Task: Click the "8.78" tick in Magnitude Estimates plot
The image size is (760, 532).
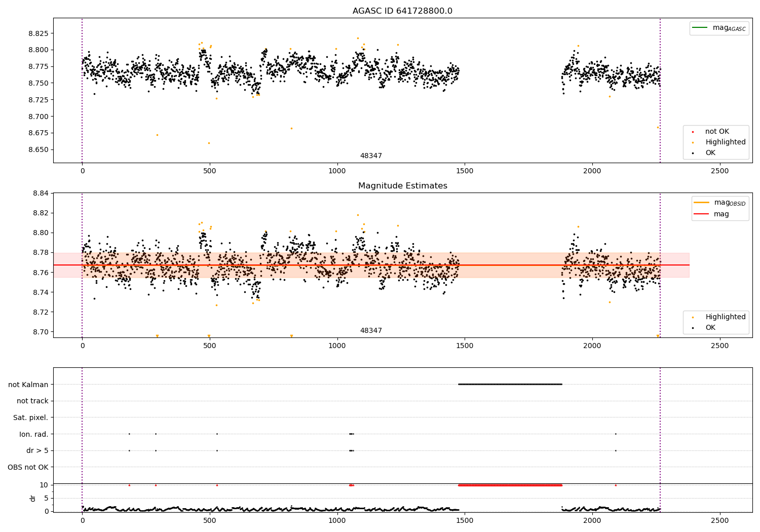Action: (x=41, y=253)
